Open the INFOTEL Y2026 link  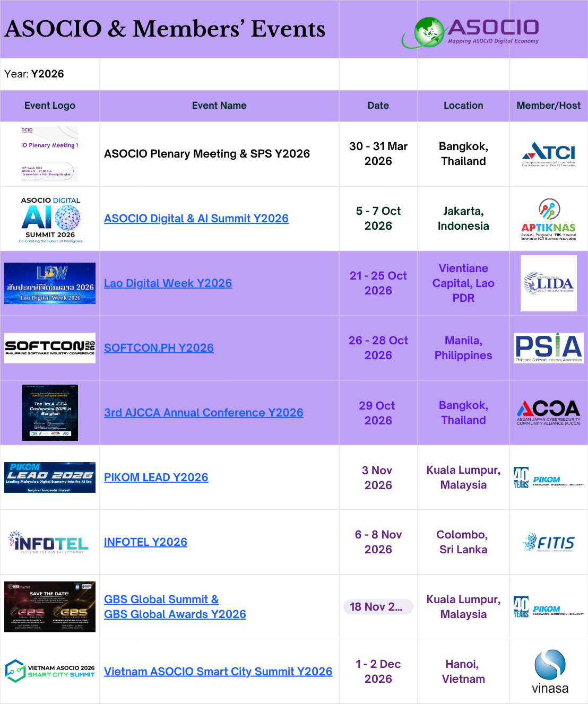point(145,542)
